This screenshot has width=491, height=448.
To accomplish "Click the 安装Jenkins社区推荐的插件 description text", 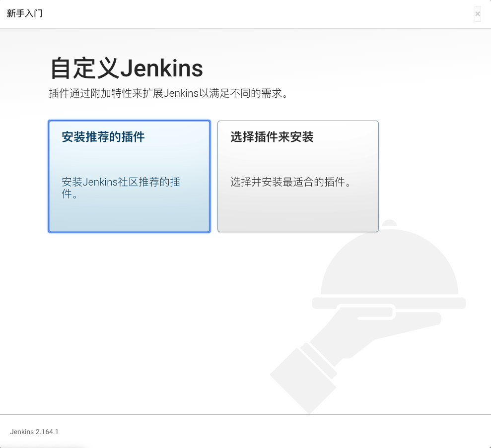I will tap(121, 188).
